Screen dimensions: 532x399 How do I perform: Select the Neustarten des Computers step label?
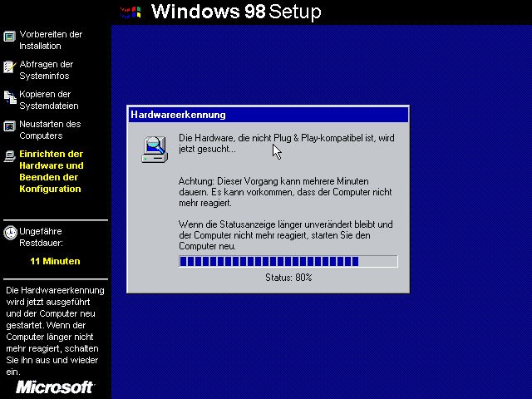[50, 130]
